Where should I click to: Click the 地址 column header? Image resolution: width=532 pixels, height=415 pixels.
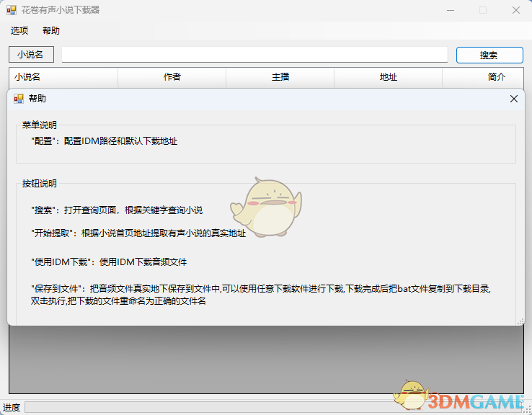389,77
